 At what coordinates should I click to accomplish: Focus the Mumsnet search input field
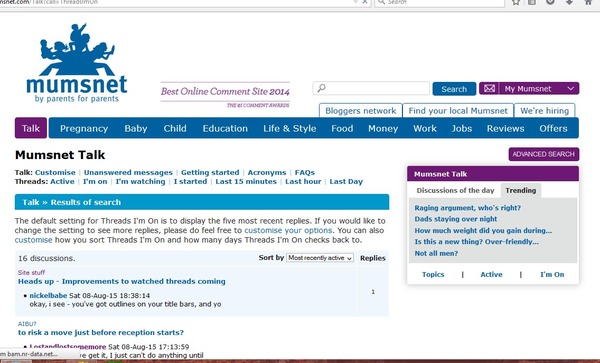pos(371,88)
